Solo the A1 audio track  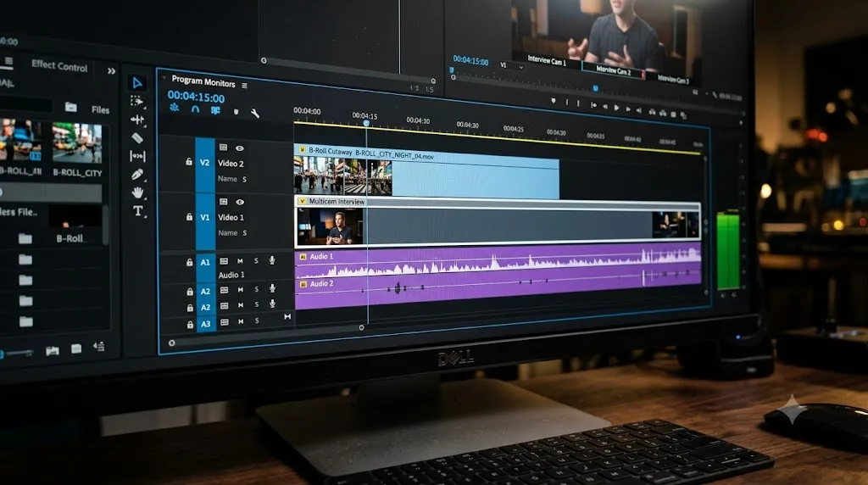[x=256, y=261]
